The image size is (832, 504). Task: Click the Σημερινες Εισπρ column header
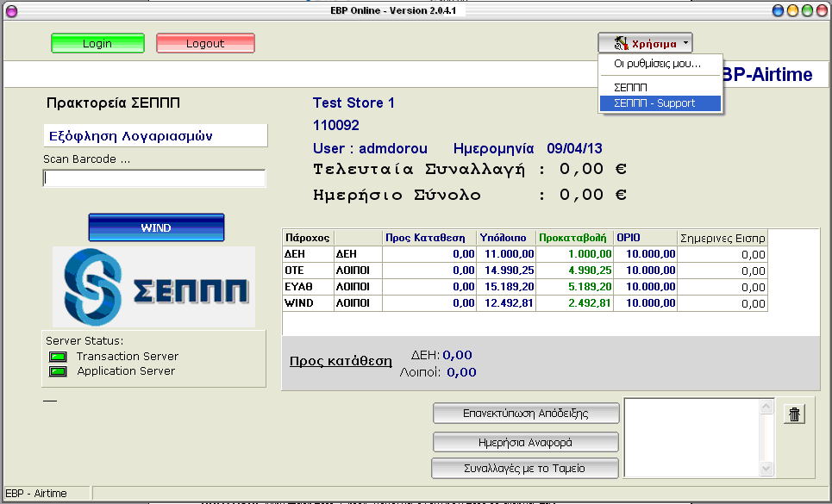[723, 239]
